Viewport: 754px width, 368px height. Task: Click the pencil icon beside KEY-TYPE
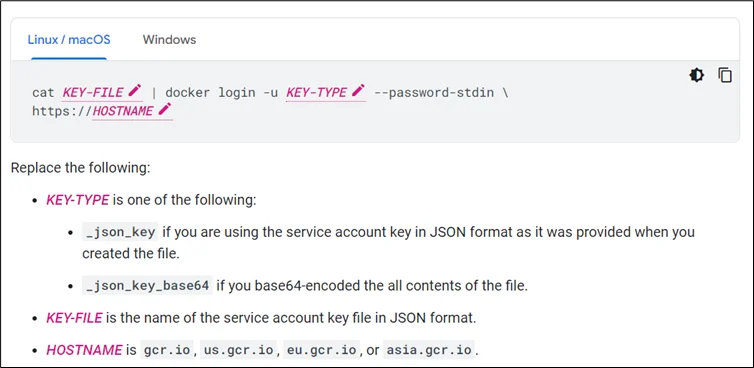358,90
